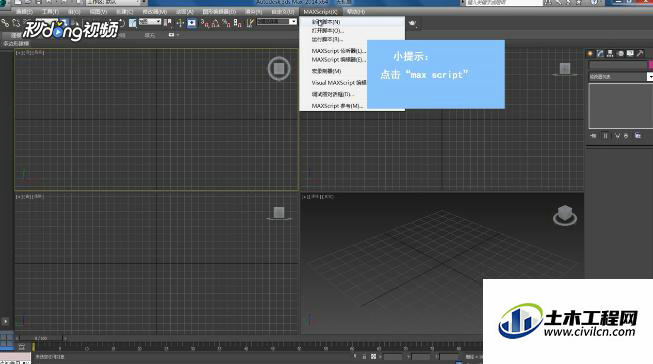Open the 图形编辑器 menu
Viewport: 653px width, 364px height.
pyautogui.click(x=219, y=12)
